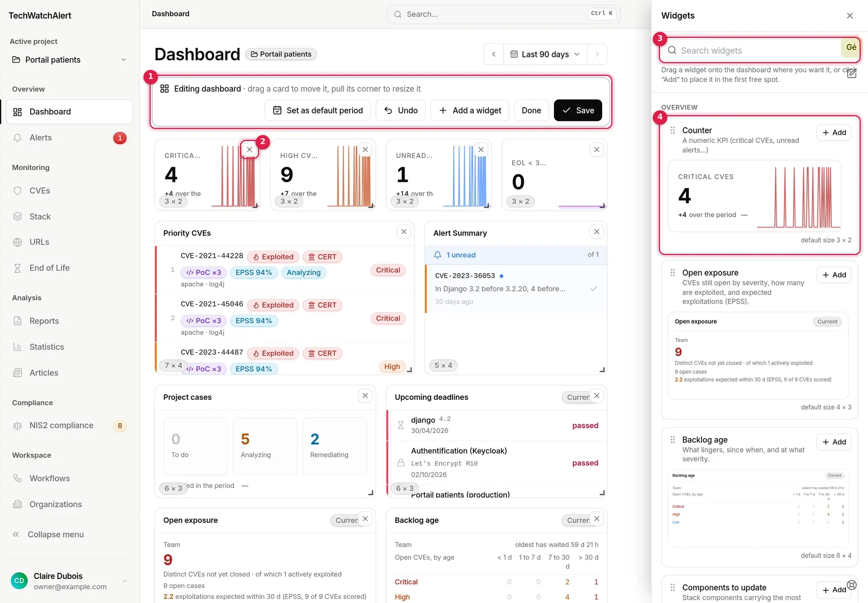Go to End of Life in sidebar
The width and height of the screenshot is (868, 603).
click(x=69, y=268)
